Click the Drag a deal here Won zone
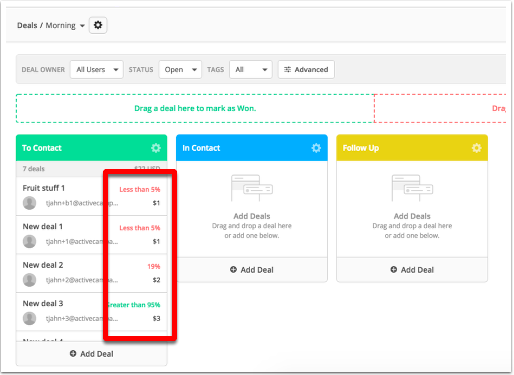This screenshot has height=375, width=514. [195, 108]
